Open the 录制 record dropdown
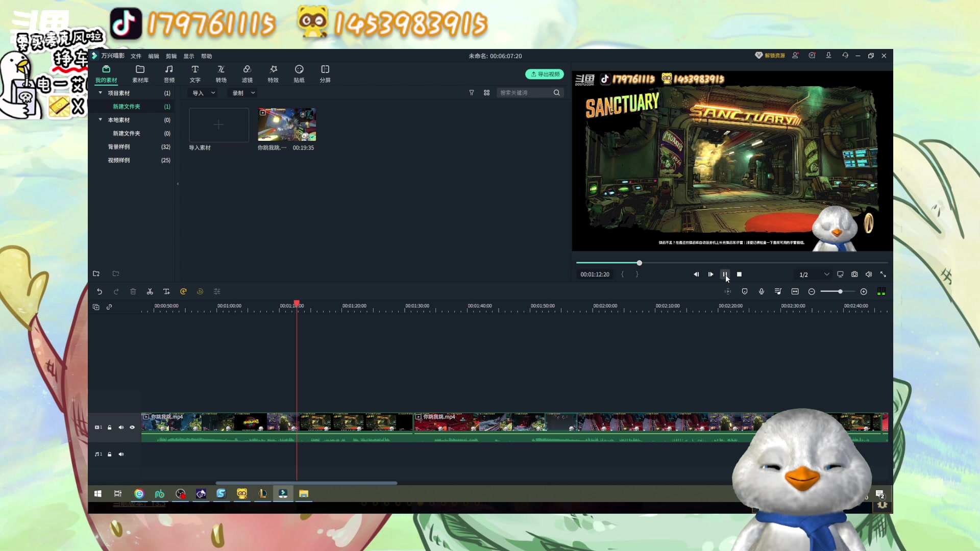 pos(243,93)
